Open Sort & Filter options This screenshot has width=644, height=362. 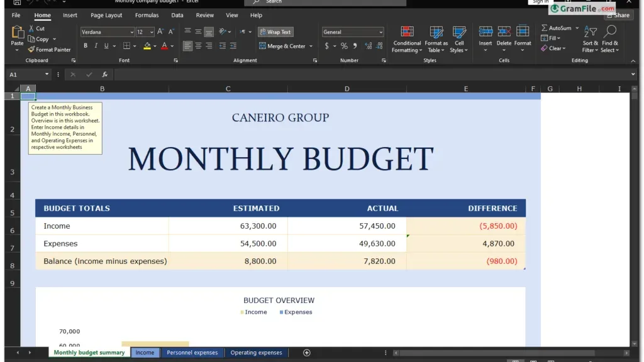click(x=590, y=40)
